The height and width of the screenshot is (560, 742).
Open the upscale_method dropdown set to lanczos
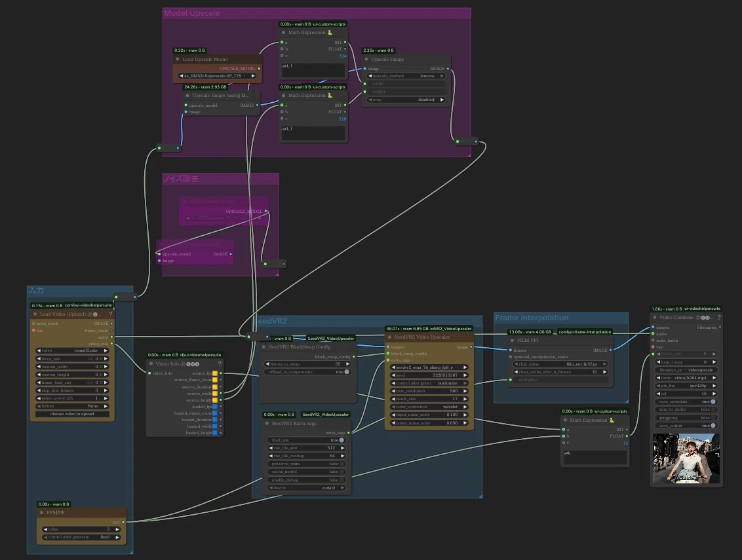tap(406, 76)
